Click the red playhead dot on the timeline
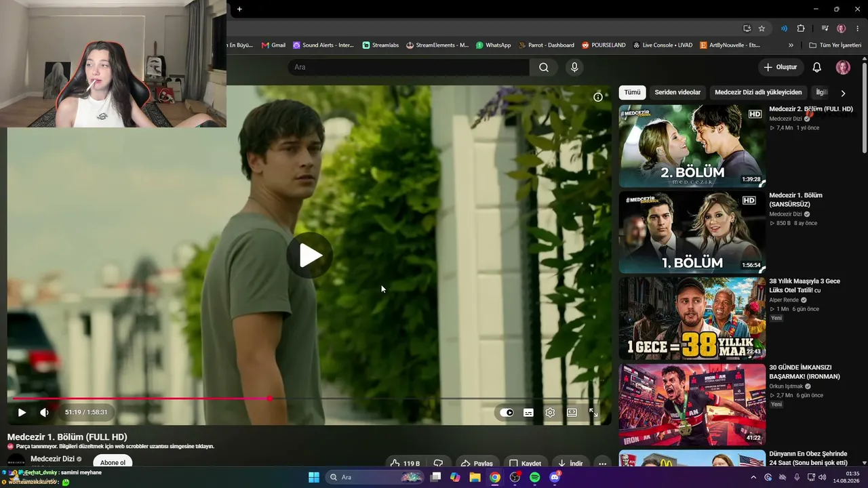The height and width of the screenshot is (488, 868). tap(270, 399)
